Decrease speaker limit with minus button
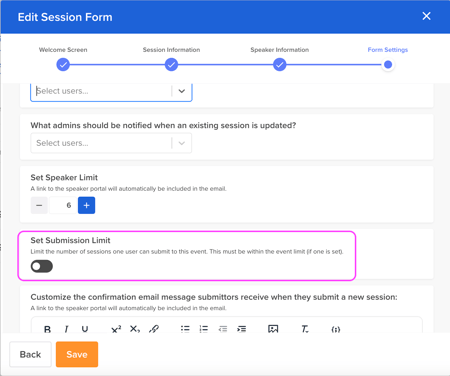The width and height of the screenshot is (450, 376). pos(39,205)
